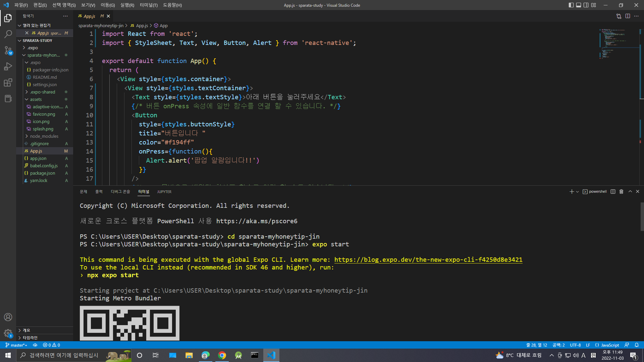
Task: Open Source Control view with 12 changes
Action: tap(8, 50)
